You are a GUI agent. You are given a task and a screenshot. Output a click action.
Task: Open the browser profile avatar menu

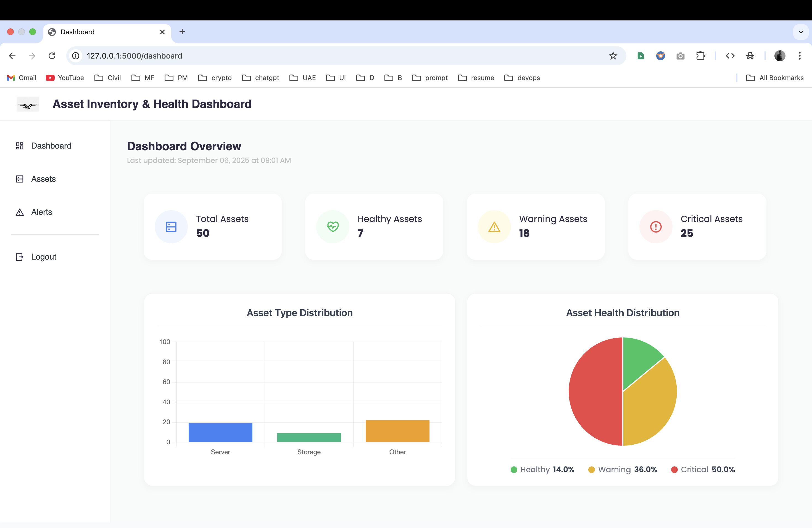click(x=780, y=56)
